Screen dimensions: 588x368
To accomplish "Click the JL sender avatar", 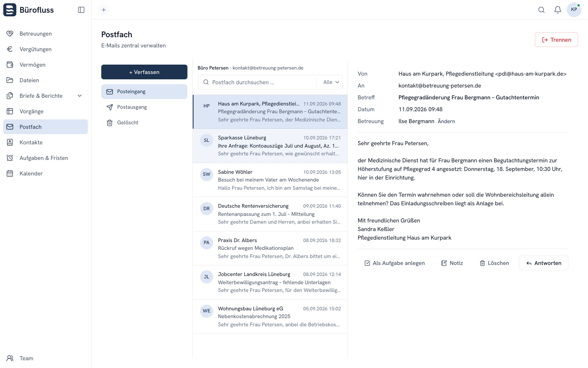I will coord(207,277).
